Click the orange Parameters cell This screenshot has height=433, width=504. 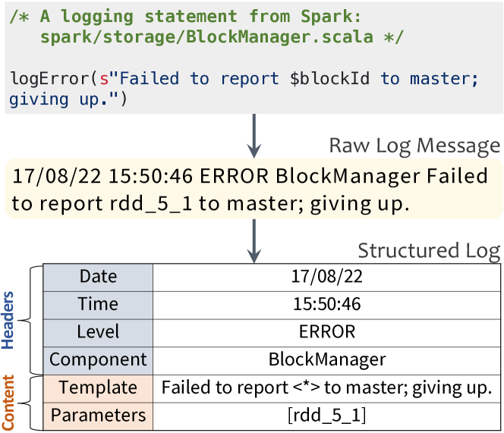(98, 415)
